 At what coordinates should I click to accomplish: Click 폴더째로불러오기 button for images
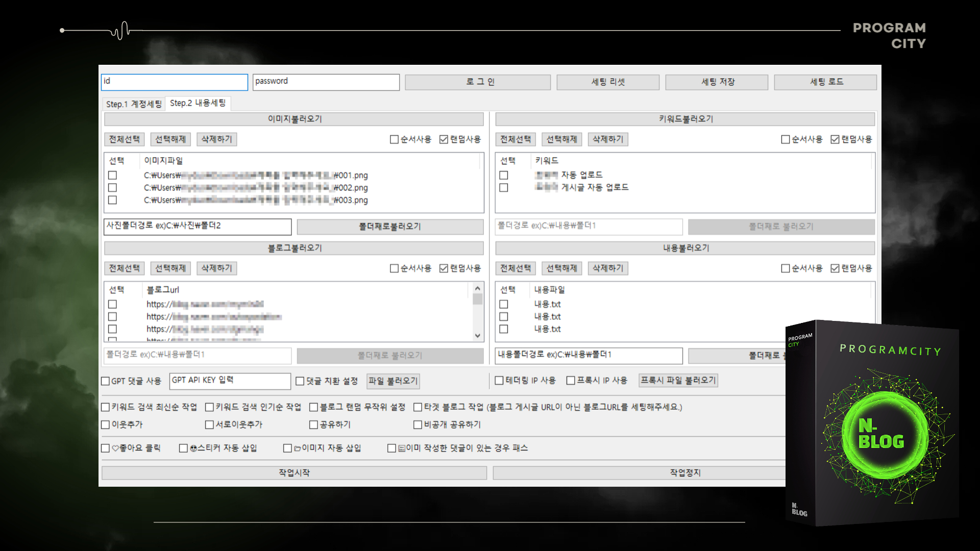coord(390,227)
